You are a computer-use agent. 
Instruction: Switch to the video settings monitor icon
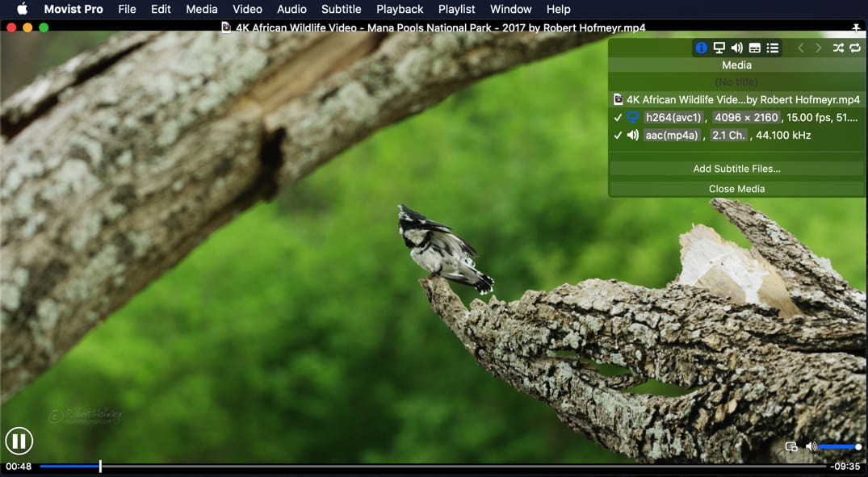[719, 48]
